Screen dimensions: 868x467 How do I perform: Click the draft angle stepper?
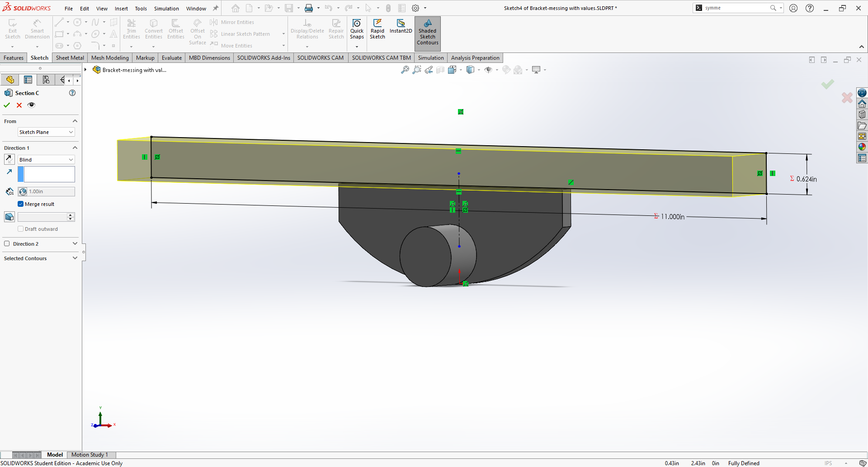(71, 217)
